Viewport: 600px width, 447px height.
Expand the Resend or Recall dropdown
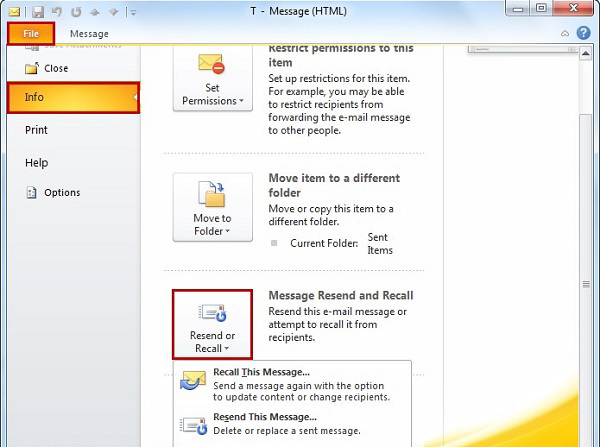pos(211,323)
